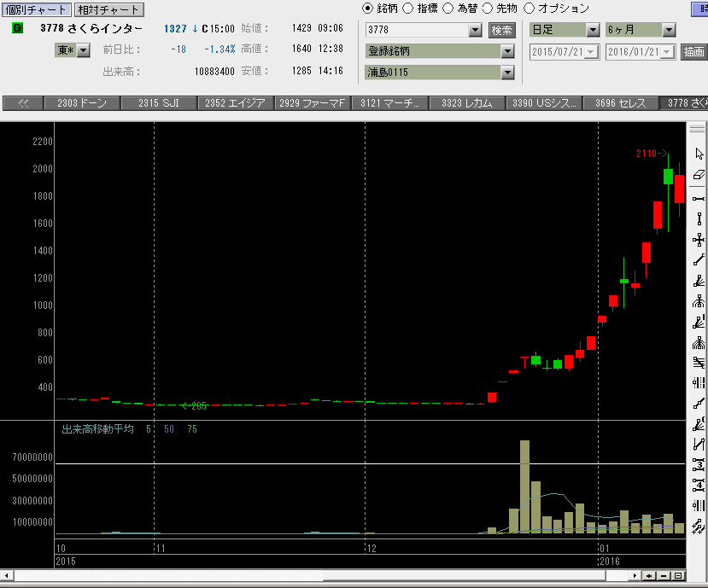Select the 指標 radio button
The image size is (708, 588).
tap(407, 9)
